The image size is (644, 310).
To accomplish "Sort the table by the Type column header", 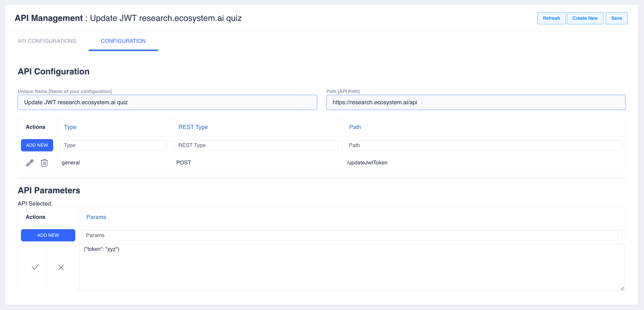I will 70,127.
